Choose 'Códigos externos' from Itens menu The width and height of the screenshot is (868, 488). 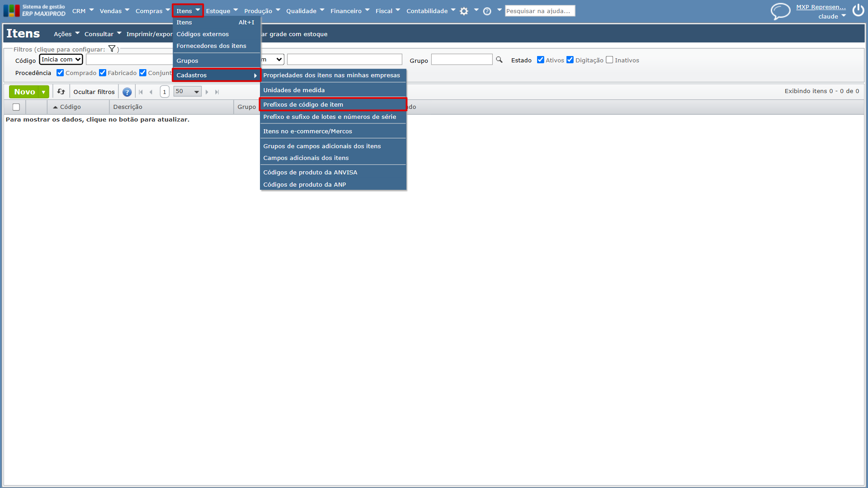click(217, 34)
